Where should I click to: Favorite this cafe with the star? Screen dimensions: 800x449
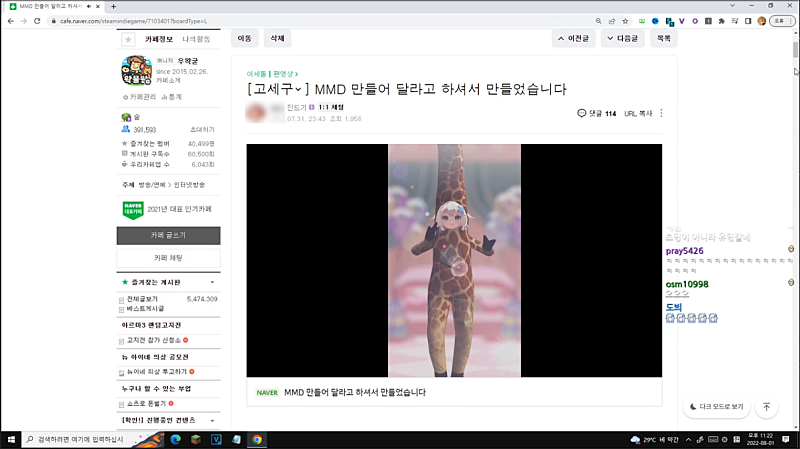point(128,39)
